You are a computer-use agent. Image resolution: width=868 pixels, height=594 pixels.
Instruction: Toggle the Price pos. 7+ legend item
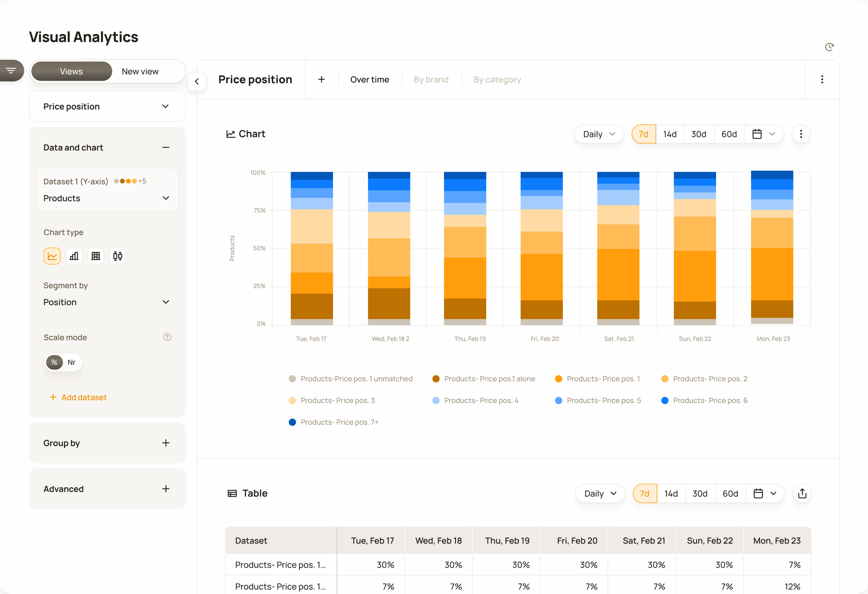(334, 422)
